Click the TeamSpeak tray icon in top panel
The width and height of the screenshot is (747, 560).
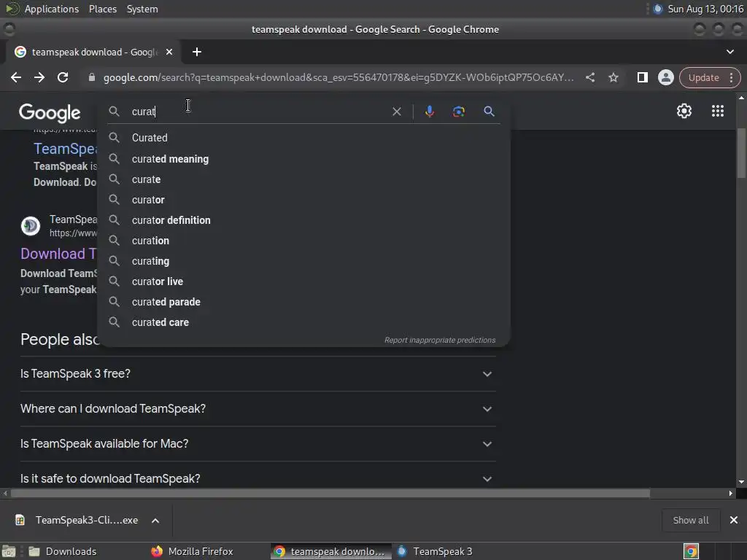pos(657,9)
